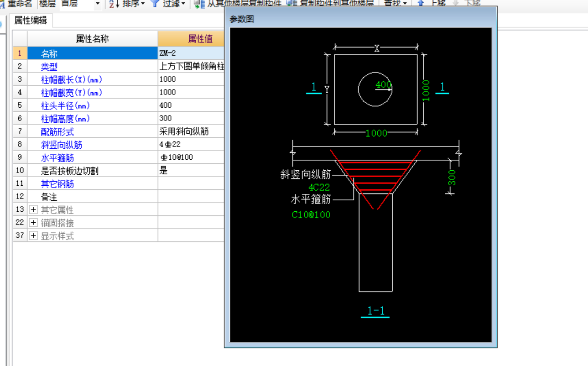Click the 参数图 window title
This screenshot has width=588, height=366.
(242, 19)
